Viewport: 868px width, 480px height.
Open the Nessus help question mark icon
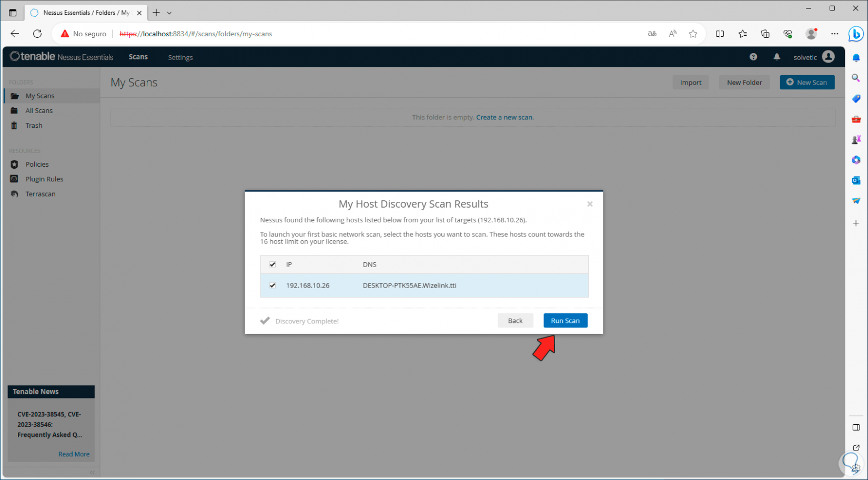click(753, 57)
